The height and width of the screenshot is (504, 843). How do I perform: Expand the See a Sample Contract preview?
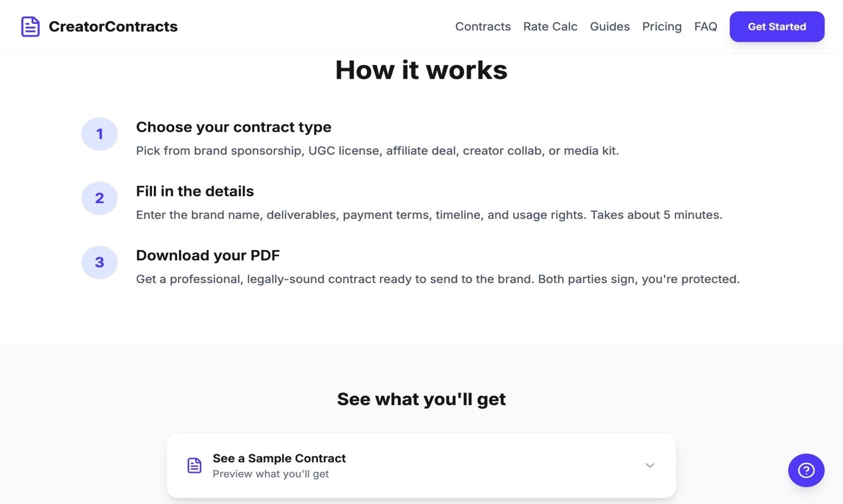(x=421, y=465)
